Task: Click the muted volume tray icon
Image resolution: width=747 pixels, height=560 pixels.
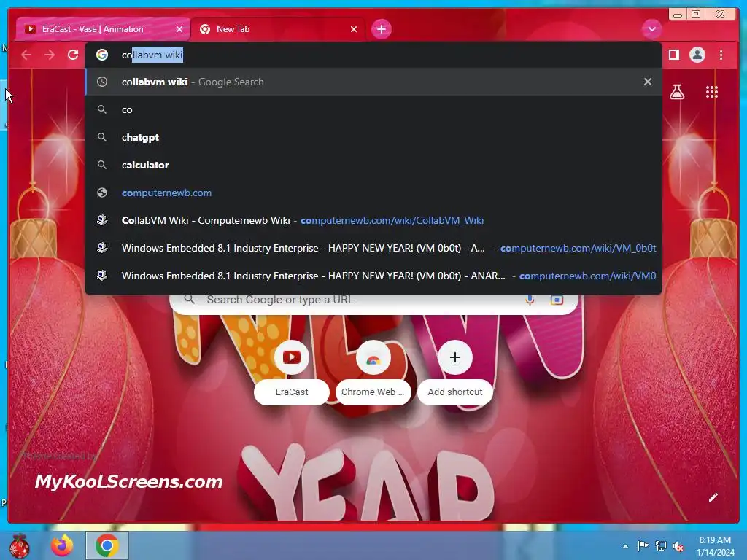Action: (678, 546)
